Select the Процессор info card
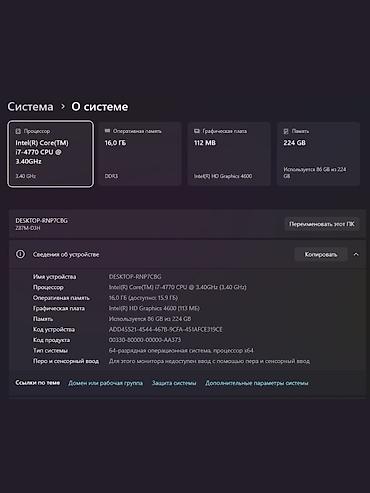This screenshot has height=493, width=370. tap(50, 154)
